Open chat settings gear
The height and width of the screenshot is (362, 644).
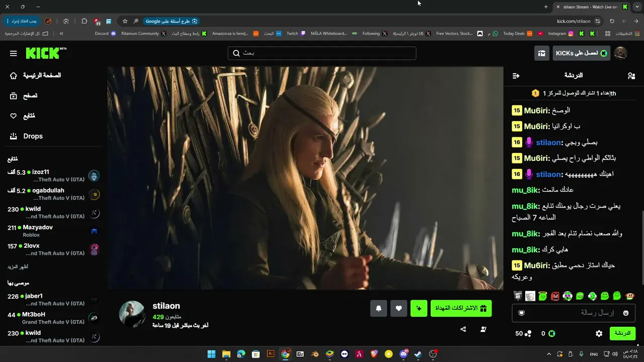pyautogui.click(x=599, y=333)
